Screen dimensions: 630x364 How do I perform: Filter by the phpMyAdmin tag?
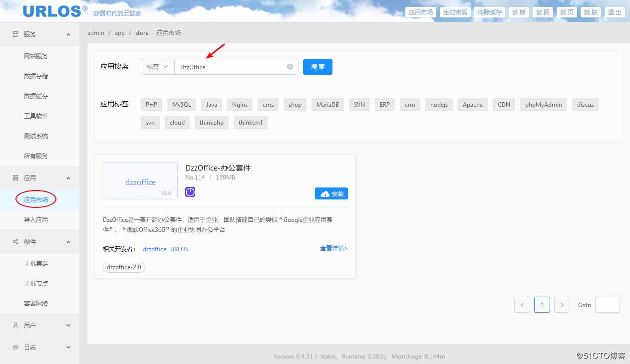[x=544, y=105]
